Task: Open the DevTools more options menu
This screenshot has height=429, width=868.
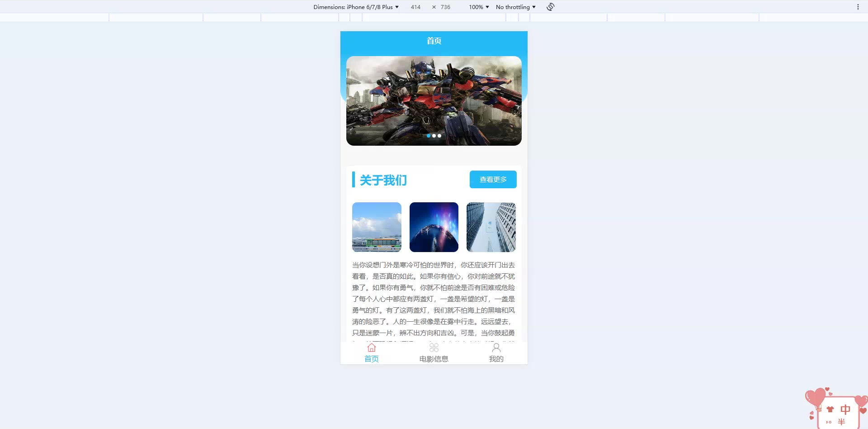Action: (x=858, y=7)
